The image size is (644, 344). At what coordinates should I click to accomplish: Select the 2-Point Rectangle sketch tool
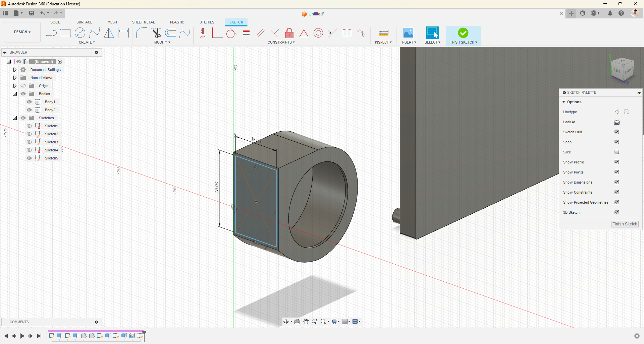click(65, 33)
